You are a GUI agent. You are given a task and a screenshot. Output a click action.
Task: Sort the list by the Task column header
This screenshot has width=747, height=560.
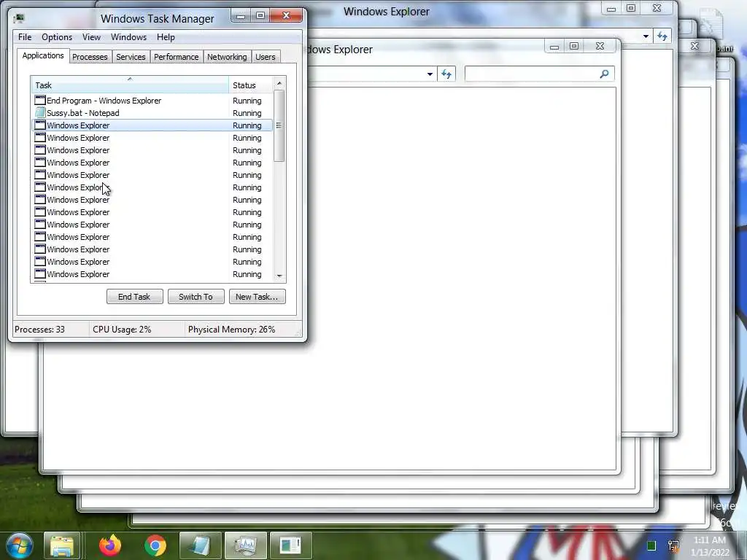point(130,85)
